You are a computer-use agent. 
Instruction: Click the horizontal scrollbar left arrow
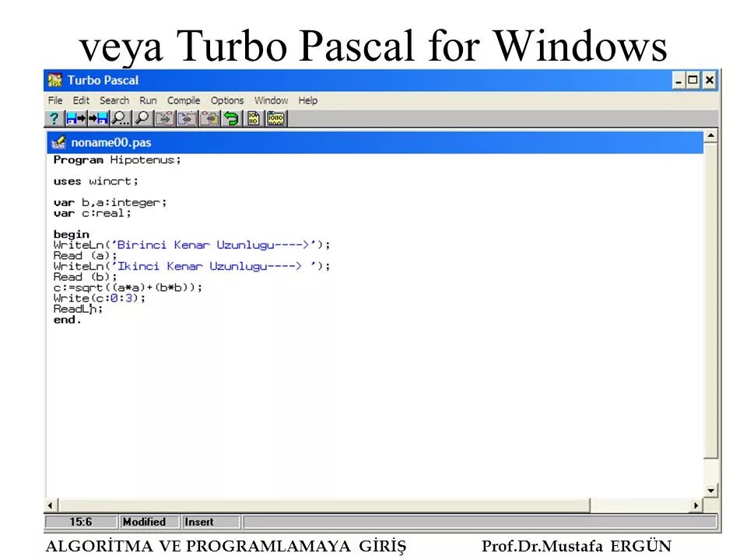[51, 506]
